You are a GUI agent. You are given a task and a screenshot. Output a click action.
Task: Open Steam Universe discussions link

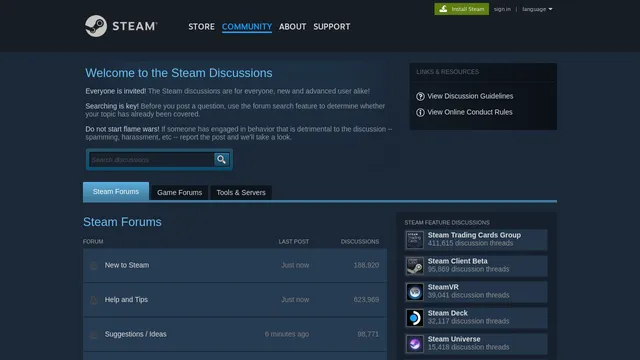point(454,339)
